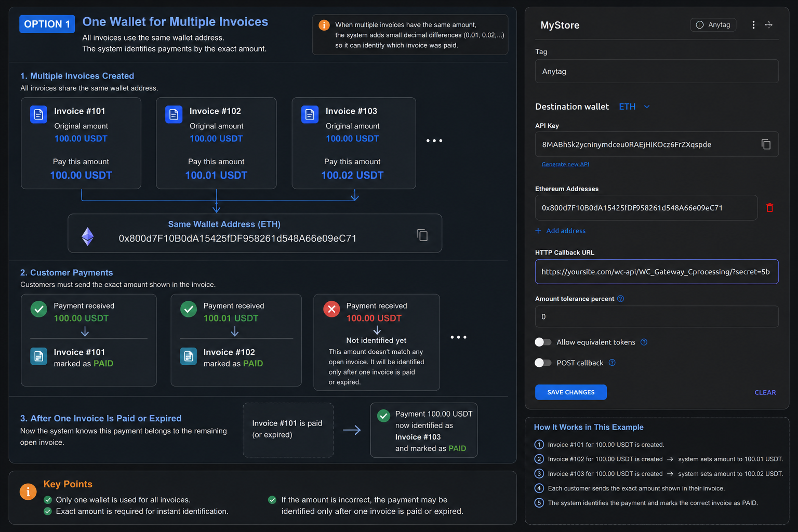Click Generate new API link

565,164
